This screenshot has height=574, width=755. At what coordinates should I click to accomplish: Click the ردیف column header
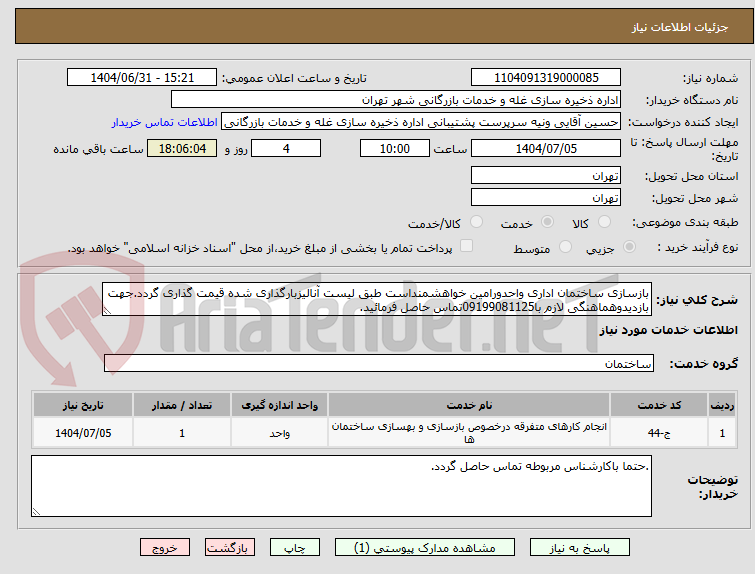(x=722, y=405)
